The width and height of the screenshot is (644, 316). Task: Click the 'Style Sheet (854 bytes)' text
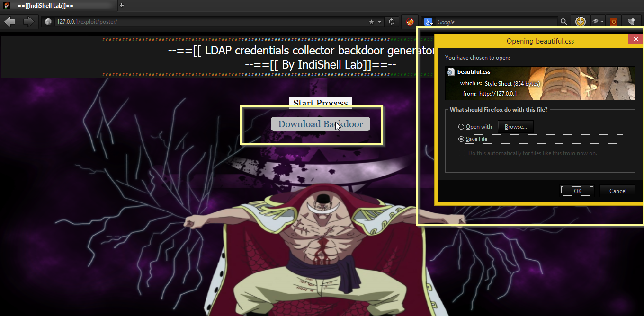tap(512, 83)
